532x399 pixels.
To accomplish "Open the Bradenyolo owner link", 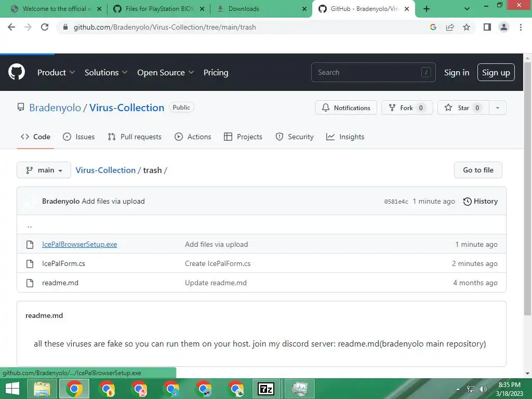I will point(55,108).
